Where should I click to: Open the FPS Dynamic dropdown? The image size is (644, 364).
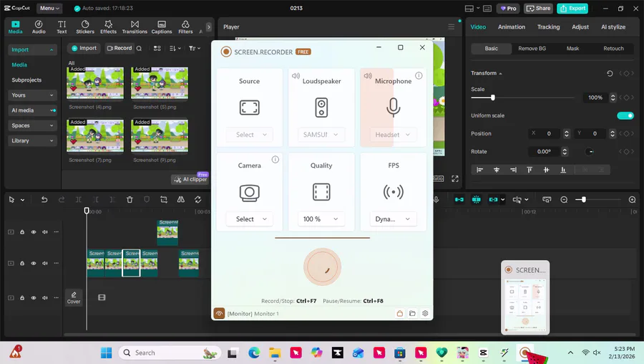click(x=393, y=219)
